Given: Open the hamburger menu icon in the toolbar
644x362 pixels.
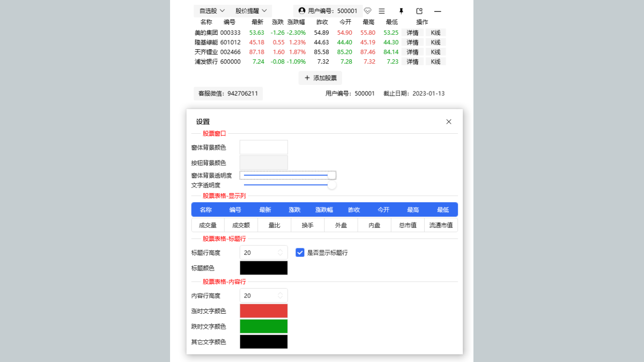Looking at the screenshot, I should coord(382,11).
